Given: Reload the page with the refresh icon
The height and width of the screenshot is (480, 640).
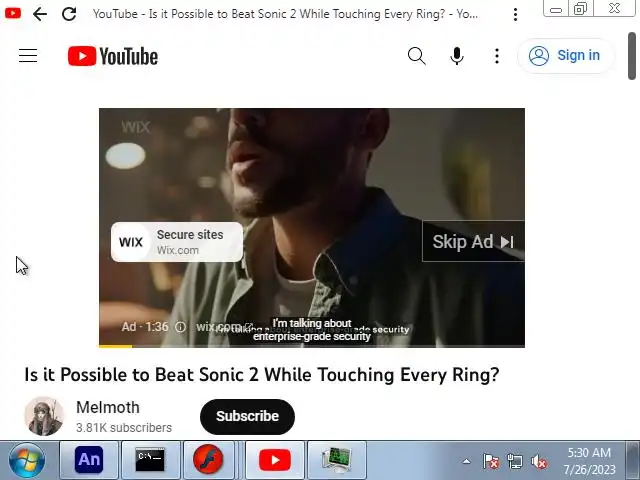Looking at the screenshot, I should tap(69, 14).
